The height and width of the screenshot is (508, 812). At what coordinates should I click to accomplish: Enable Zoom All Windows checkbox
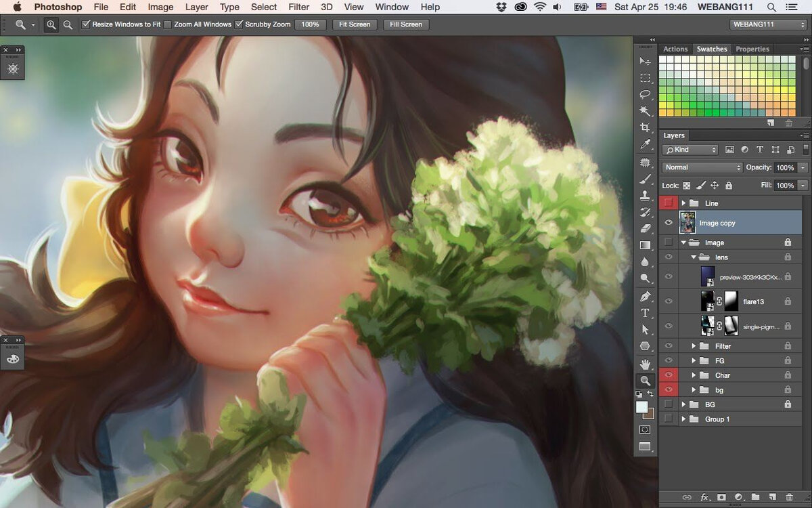[167, 24]
